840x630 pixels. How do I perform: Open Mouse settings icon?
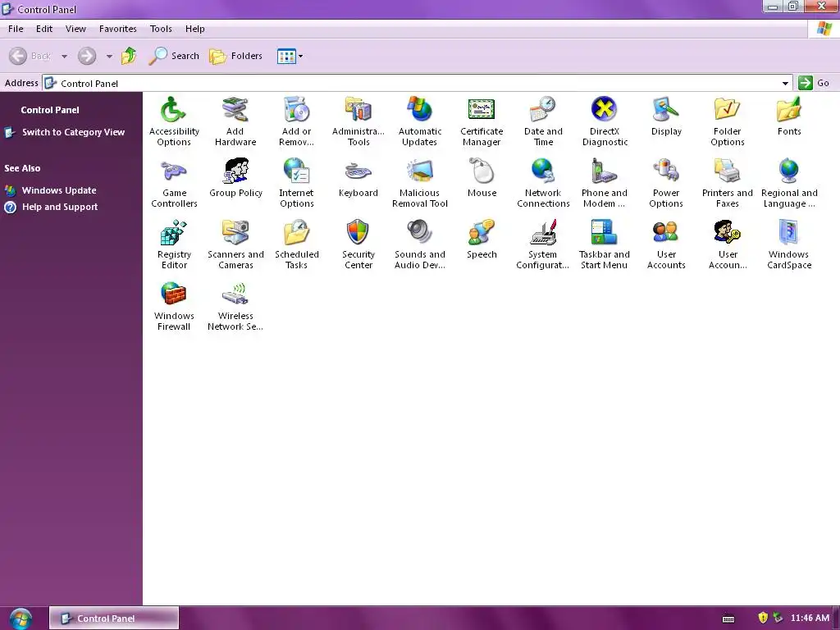point(481,178)
